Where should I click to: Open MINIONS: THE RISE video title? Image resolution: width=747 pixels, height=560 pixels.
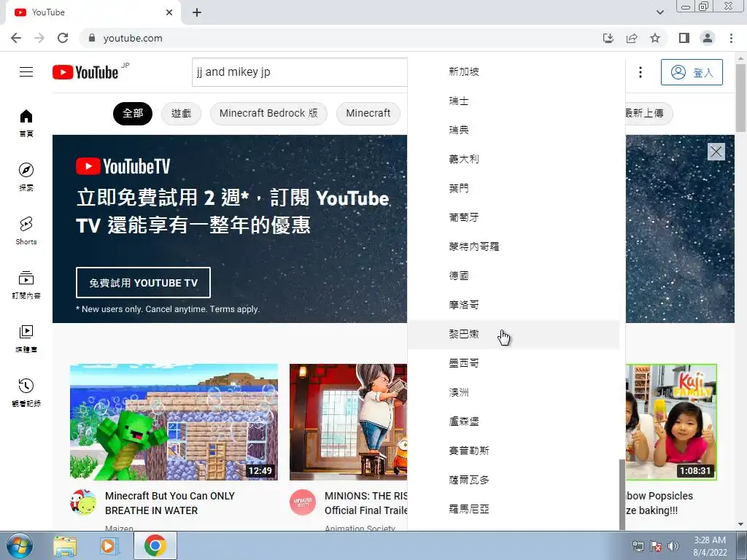(366, 503)
